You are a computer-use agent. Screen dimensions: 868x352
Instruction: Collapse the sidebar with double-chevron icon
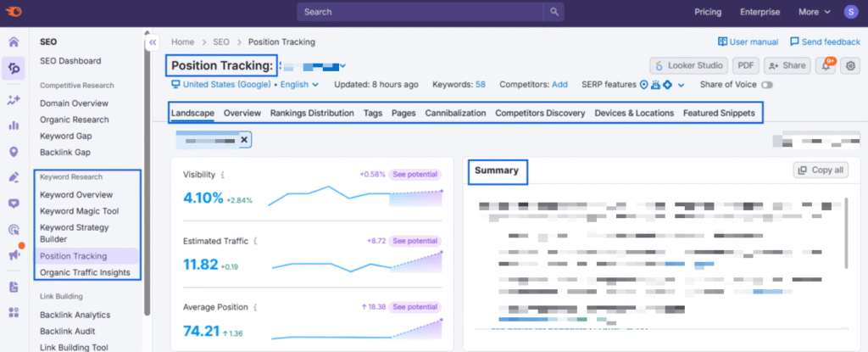(153, 42)
